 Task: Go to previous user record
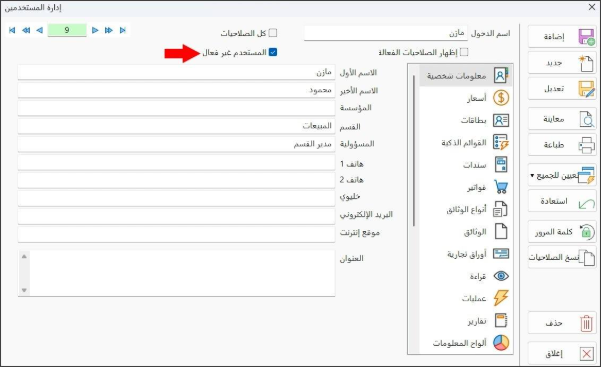[x=39, y=30]
